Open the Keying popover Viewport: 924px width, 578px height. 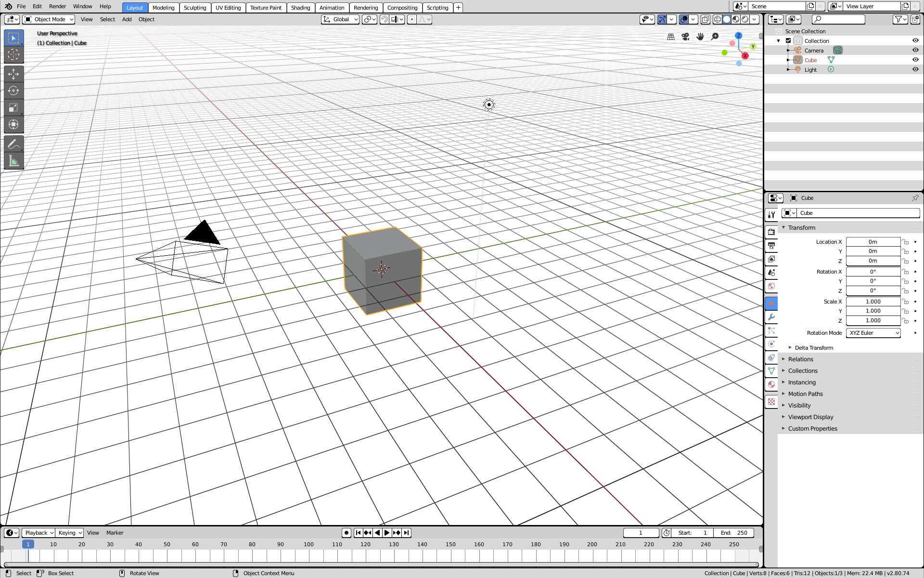[70, 533]
